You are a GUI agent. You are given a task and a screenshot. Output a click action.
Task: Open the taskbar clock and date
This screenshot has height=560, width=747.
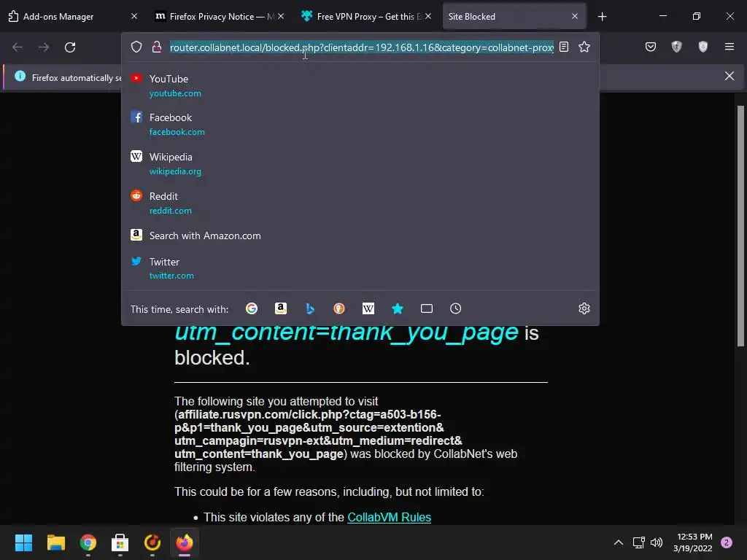click(693, 542)
